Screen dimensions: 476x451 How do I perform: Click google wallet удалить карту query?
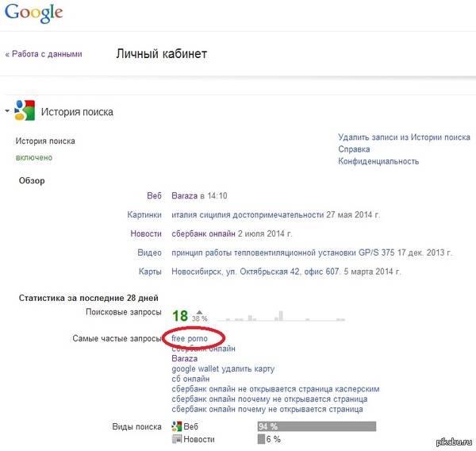(223, 369)
